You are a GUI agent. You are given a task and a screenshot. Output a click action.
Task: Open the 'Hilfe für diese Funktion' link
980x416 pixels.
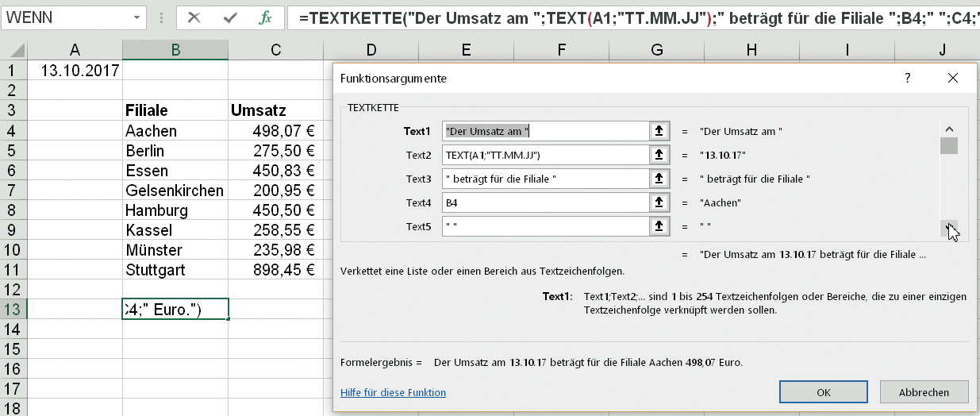(x=393, y=392)
